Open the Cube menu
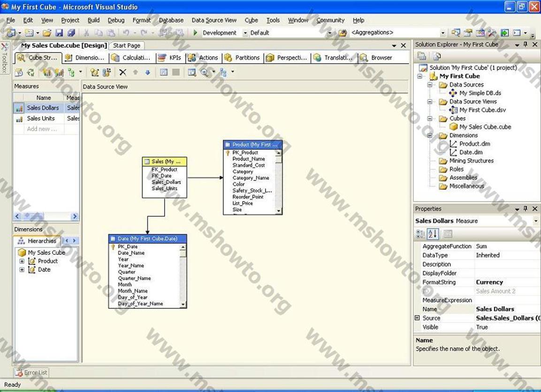Image resolution: width=541 pixels, height=392 pixels. pos(251,20)
